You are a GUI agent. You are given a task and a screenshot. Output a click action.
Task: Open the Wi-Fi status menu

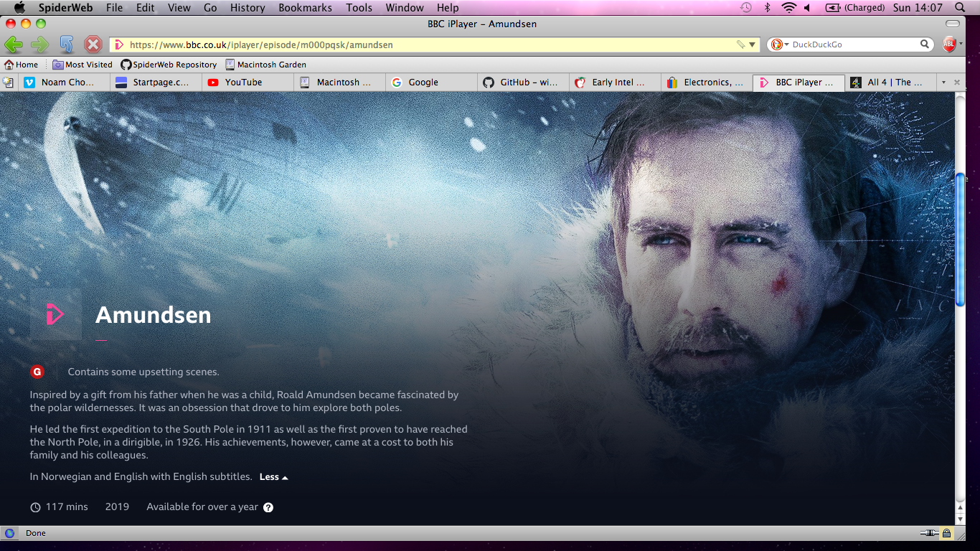pyautogui.click(x=789, y=8)
